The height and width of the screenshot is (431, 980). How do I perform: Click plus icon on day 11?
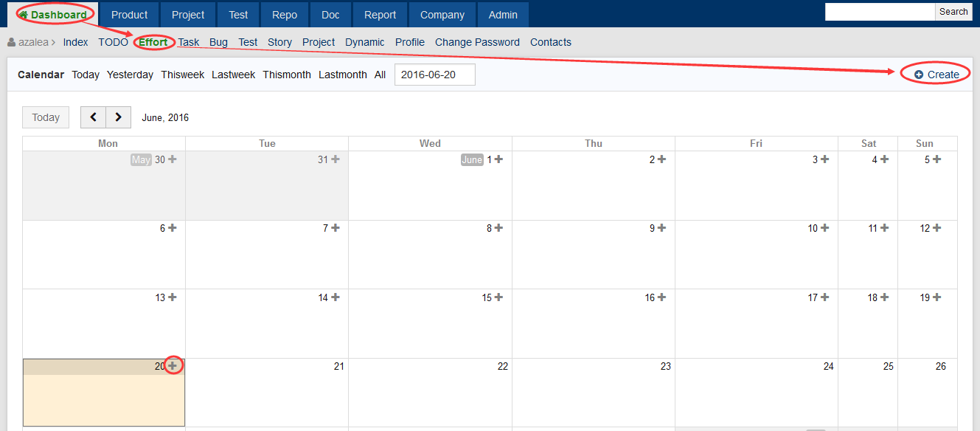(x=884, y=228)
